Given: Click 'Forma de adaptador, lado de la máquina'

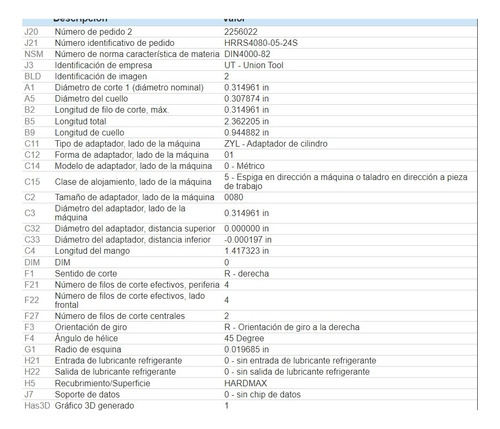Looking at the screenshot, I should click(132, 155).
